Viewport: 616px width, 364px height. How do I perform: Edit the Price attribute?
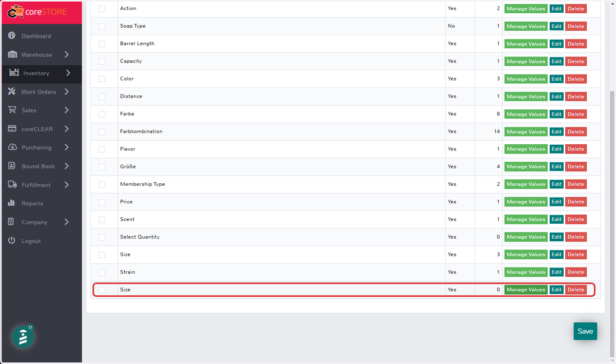click(556, 202)
